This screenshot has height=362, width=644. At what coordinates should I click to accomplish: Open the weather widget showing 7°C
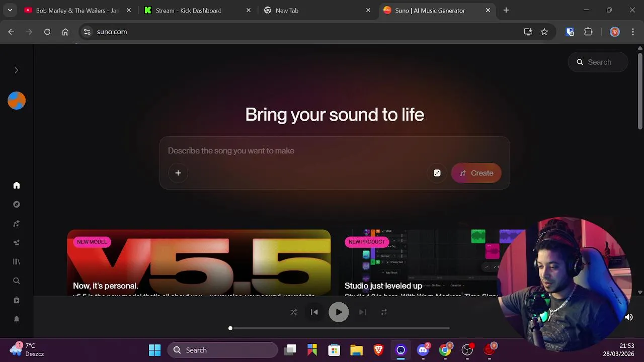click(27, 349)
